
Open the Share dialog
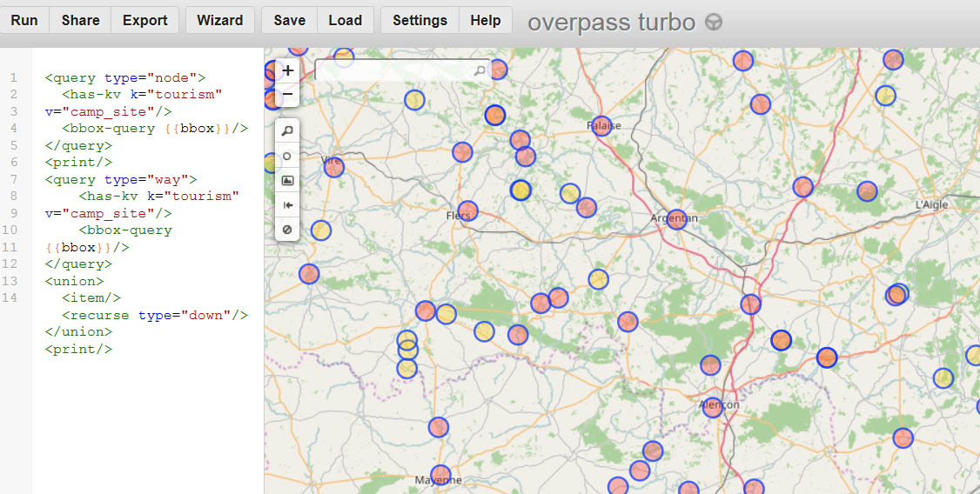[80, 20]
